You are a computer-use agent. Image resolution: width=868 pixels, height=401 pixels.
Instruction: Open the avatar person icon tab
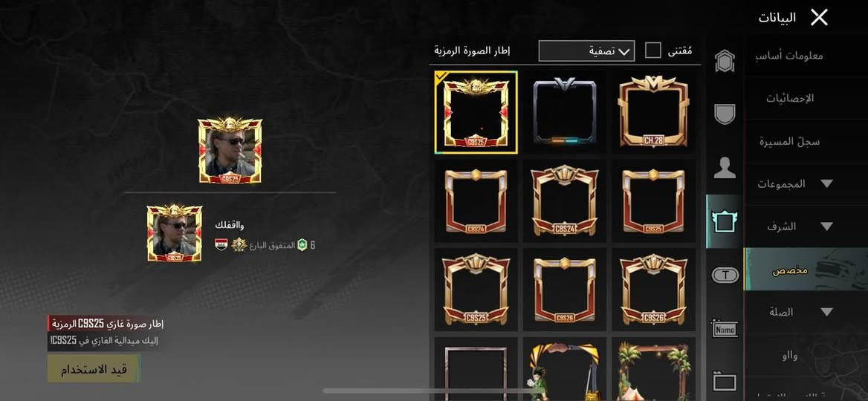pyautogui.click(x=725, y=168)
